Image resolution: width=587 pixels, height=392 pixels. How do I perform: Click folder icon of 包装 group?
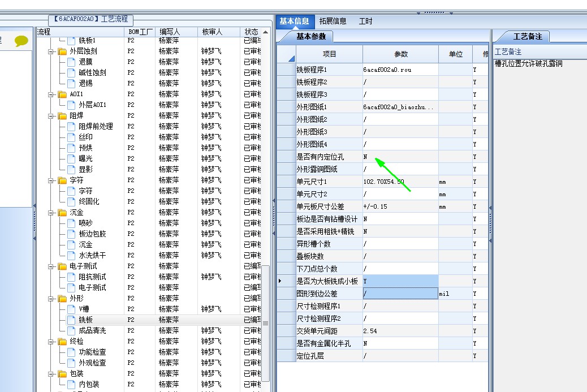pos(63,374)
